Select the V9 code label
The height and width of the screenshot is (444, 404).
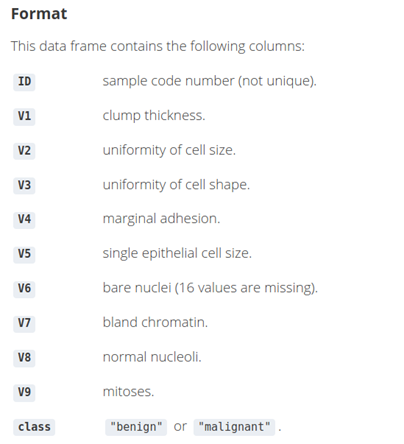(x=24, y=392)
